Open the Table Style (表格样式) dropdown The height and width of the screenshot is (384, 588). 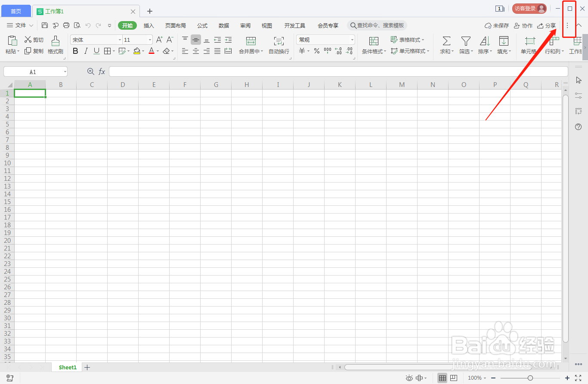407,40
